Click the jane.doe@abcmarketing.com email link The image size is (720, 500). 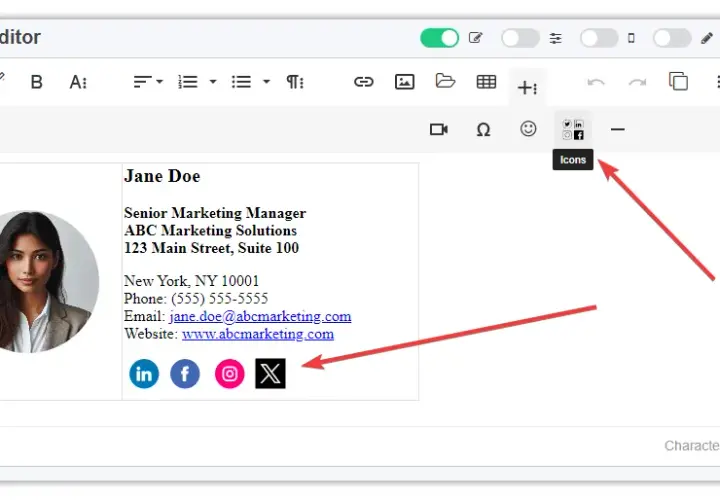[260, 316]
